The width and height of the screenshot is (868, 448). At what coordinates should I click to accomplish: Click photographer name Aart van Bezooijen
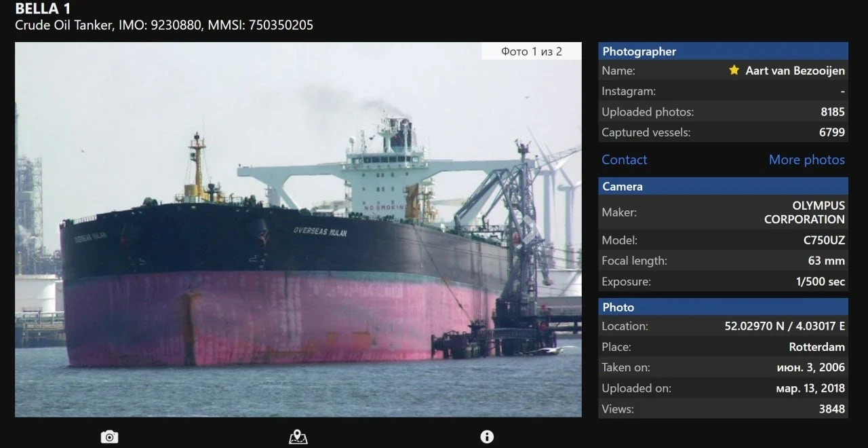pyautogui.click(x=795, y=71)
